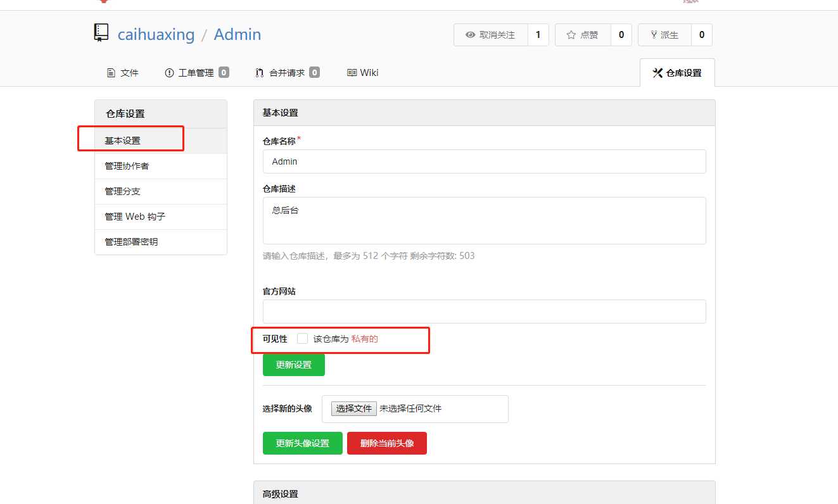Click the star count next to 点赞

(x=621, y=35)
